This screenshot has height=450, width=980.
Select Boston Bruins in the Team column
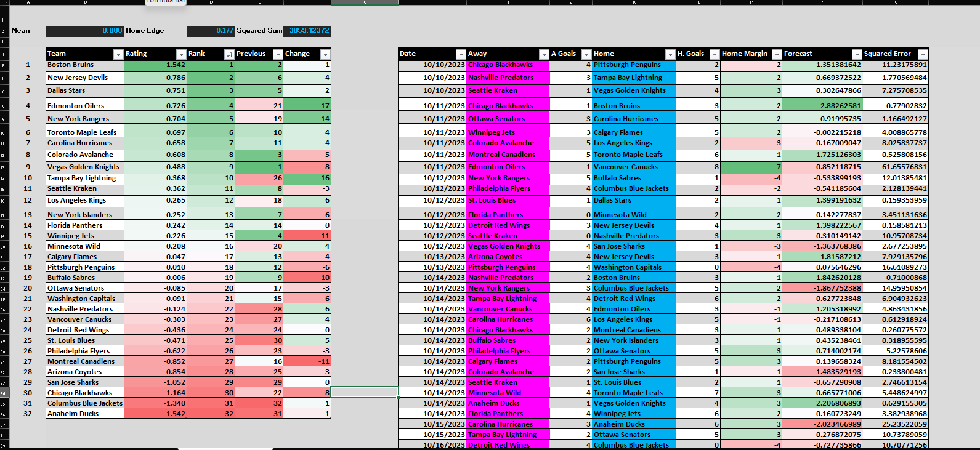click(85, 65)
